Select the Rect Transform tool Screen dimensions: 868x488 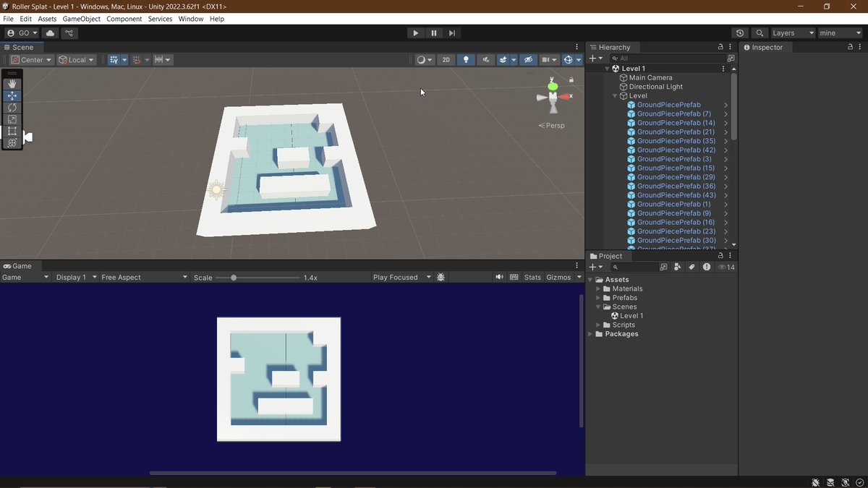12,131
